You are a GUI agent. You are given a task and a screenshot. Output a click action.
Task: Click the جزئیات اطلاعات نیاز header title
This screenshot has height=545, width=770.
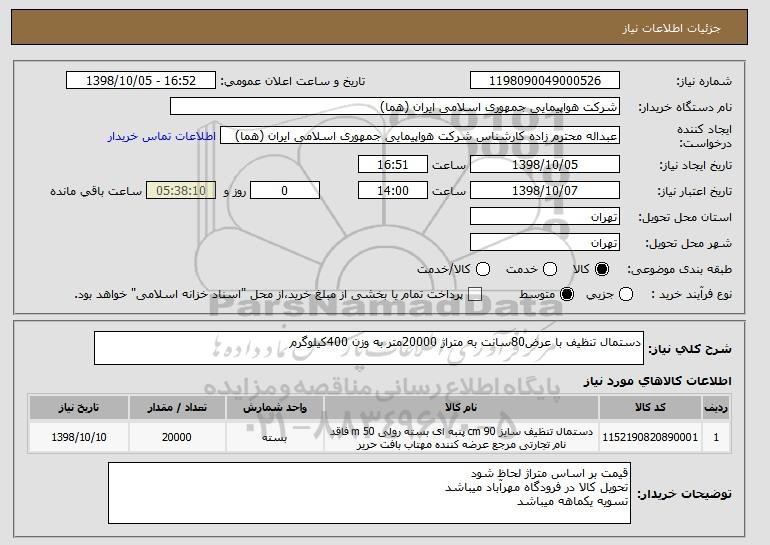[671, 28]
